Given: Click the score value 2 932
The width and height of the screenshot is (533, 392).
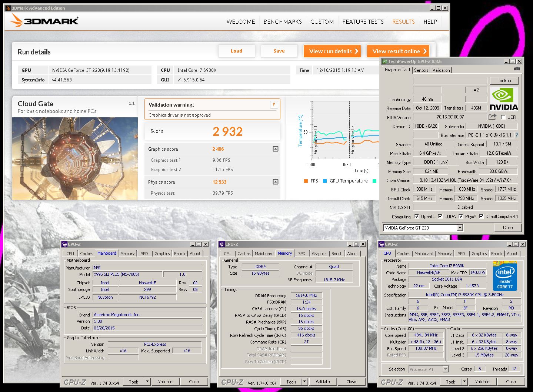Looking at the screenshot, I should [x=228, y=131].
